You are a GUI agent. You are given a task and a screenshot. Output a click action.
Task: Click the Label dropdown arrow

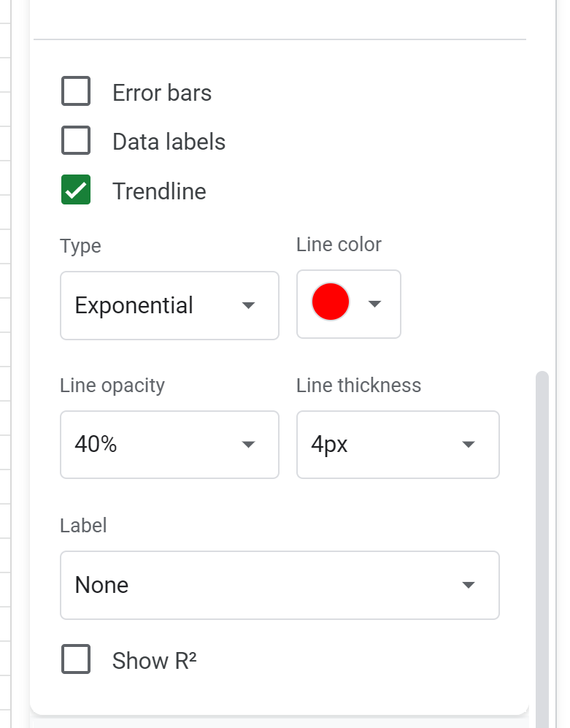468,585
